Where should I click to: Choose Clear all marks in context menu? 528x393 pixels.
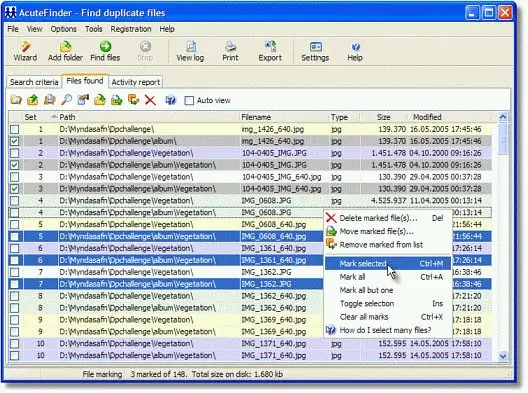click(388, 317)
